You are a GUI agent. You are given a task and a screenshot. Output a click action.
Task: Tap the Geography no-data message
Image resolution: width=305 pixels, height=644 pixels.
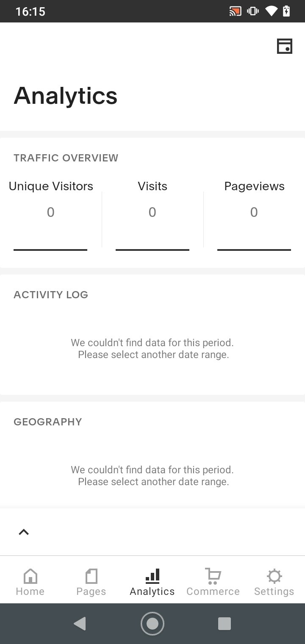[x=152, y=476]
